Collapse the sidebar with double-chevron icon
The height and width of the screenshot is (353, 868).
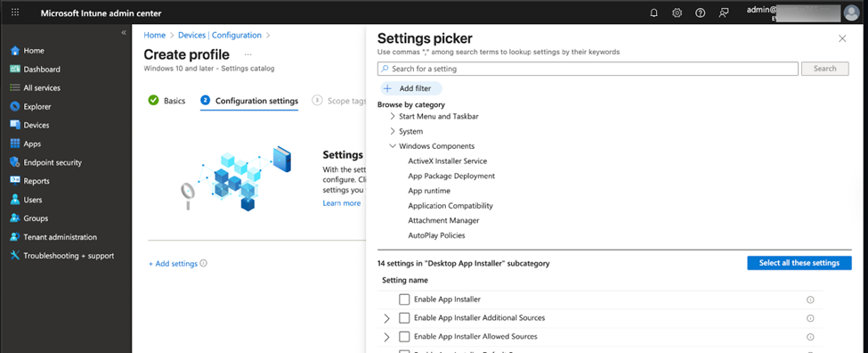124,33
